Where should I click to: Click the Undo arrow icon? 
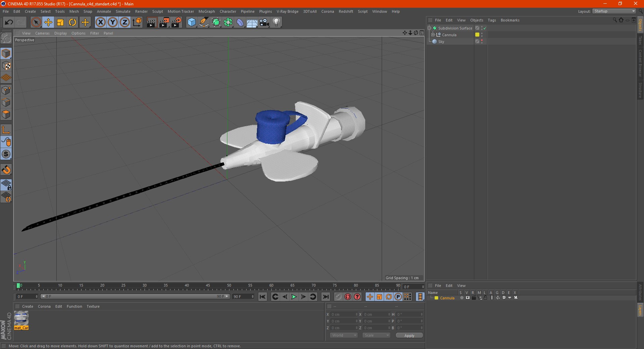tap(9, 22)
